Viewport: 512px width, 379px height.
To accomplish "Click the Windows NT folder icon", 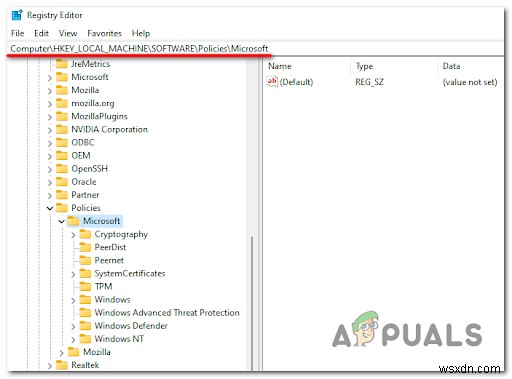I will coord(85,339).
